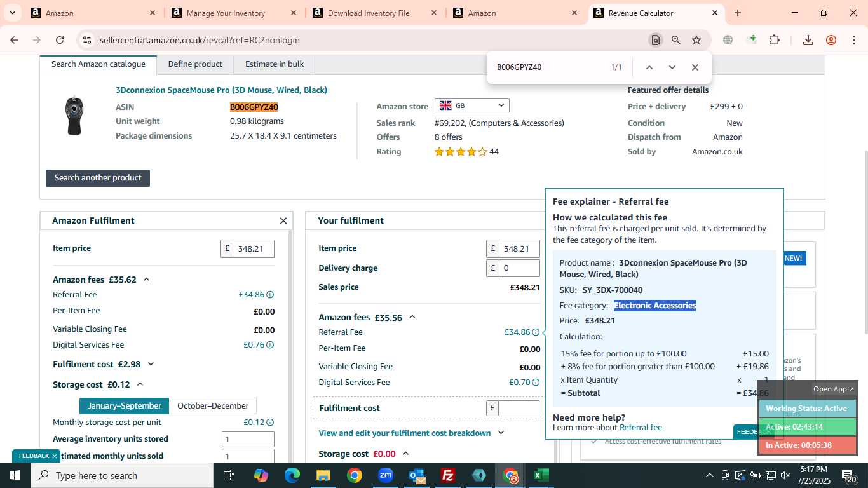This screenshot has height=488, width=868.
Task: Go to next find-in-page result
Action: pos(672,67)
